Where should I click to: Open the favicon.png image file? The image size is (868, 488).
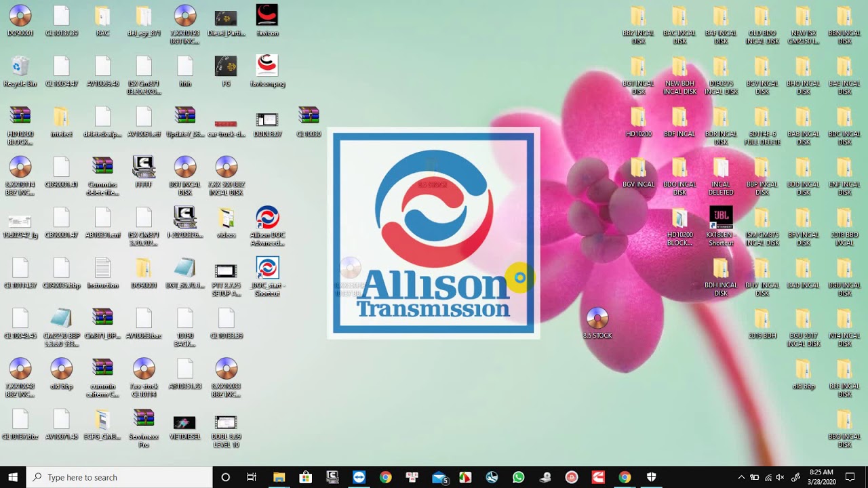tap(267, 72)
